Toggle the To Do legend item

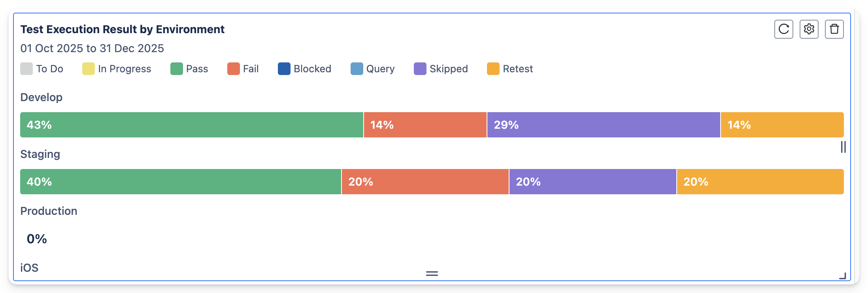42,69
